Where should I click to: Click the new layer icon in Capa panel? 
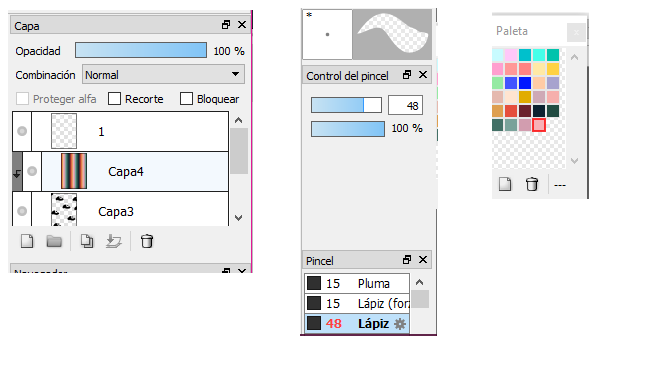[27, 241]
